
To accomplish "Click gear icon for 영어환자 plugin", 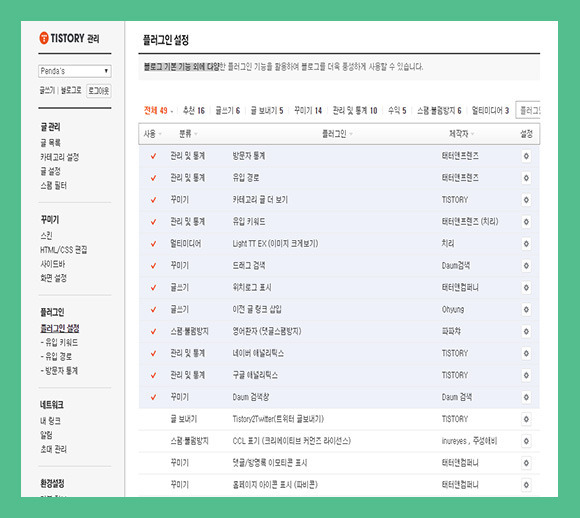I will tap(526, 331).
